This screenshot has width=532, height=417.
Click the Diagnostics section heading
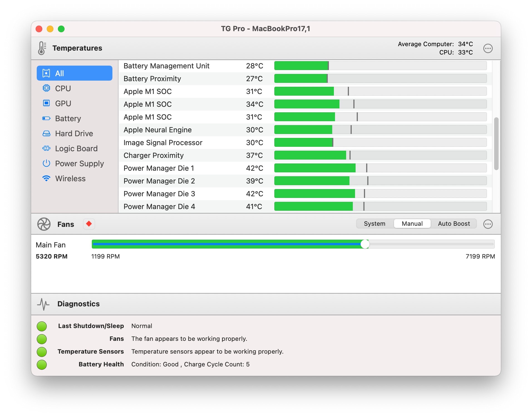tap(78, 304)
